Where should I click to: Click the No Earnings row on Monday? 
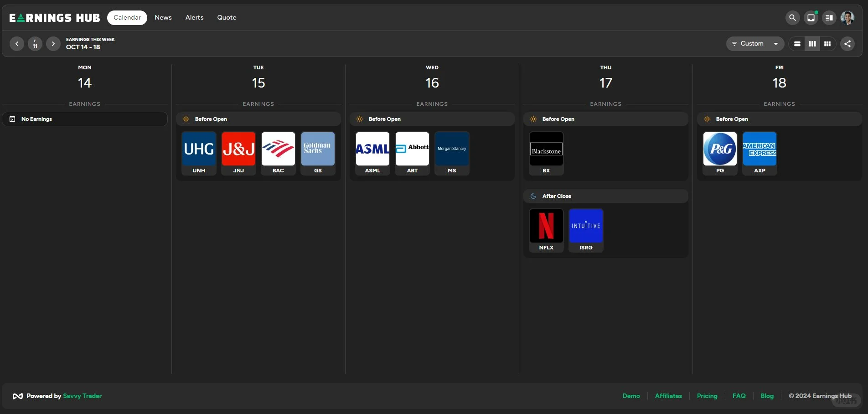coord(85,119)
